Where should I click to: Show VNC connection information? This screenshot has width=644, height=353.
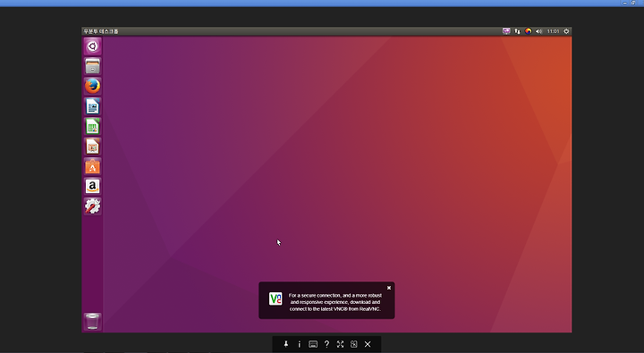[299, 344]
